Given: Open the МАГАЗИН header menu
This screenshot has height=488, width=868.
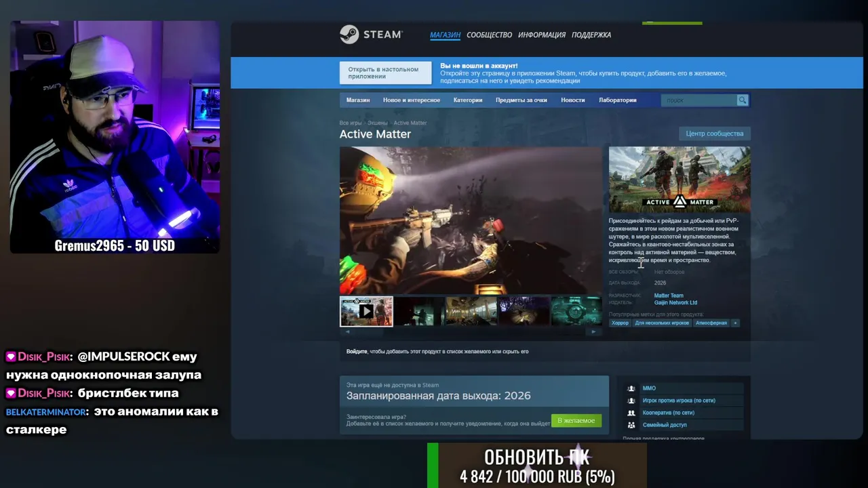Looking at the screenshot, I should (x=445, y=35).
